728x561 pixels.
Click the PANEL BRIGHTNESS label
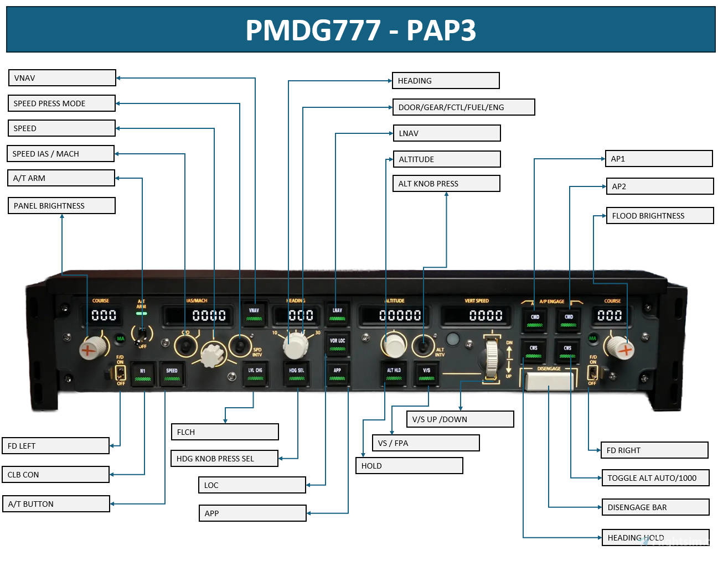61,206
